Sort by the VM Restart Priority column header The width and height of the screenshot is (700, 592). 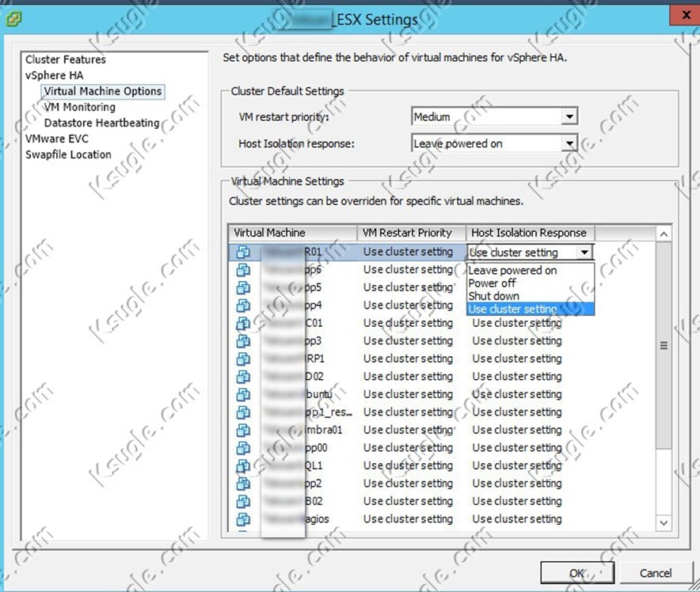[411, 233]
